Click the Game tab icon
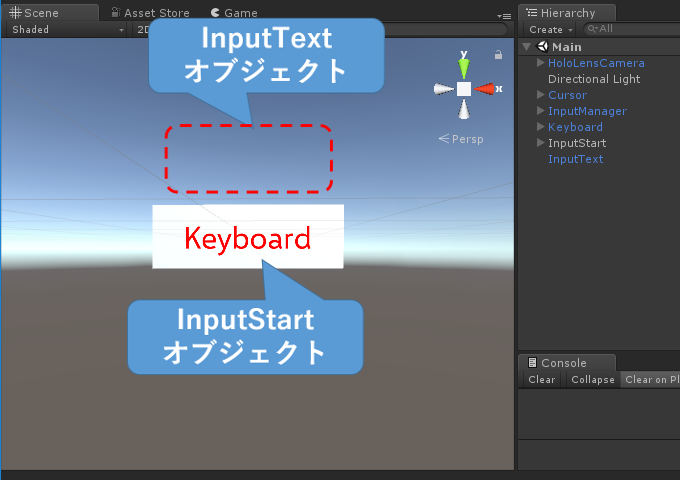 pos(215,13)
